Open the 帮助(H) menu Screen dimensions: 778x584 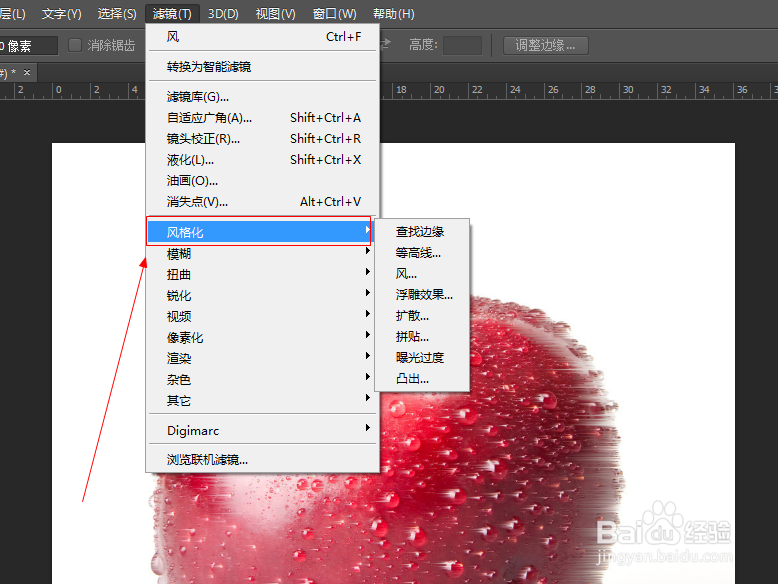pos(393,13)
